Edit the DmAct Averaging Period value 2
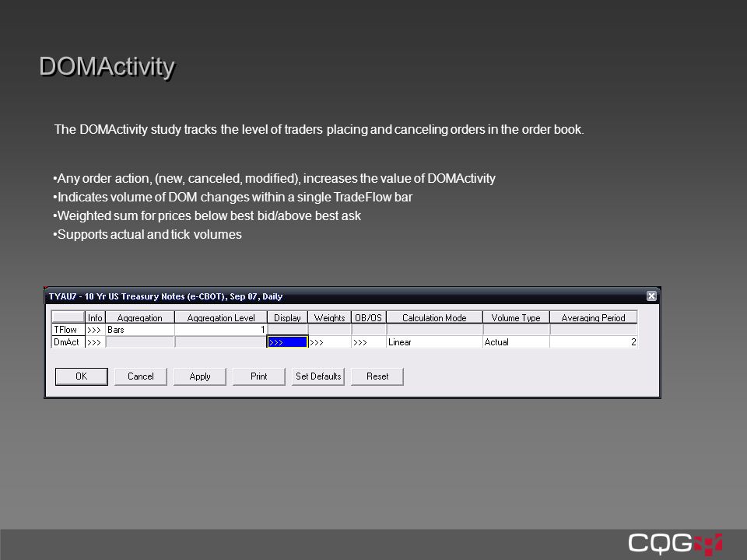The image size is (747, 560). click(x=594, y=342)
